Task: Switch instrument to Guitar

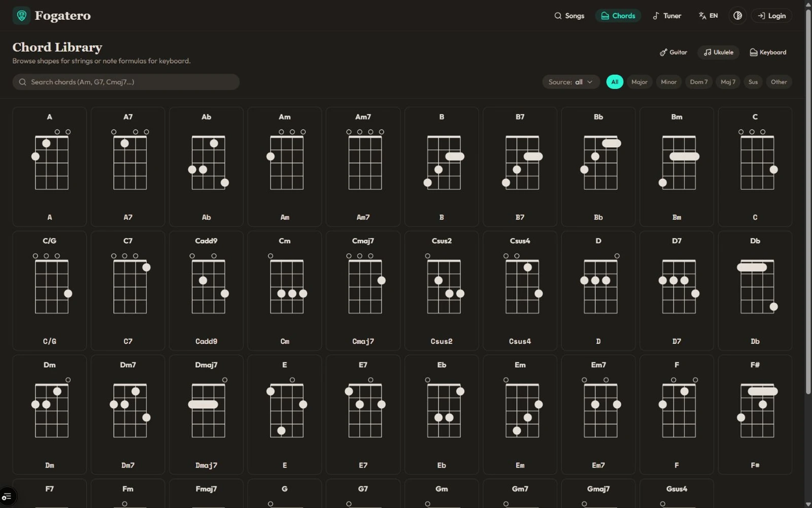Action: 673,52
